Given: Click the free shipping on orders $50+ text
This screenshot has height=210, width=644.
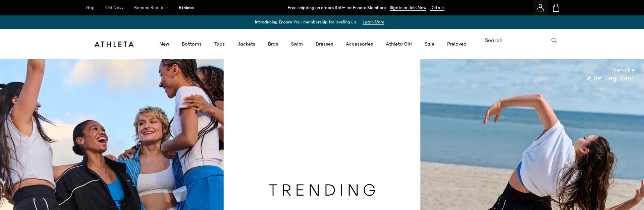Looking at the screenshot, I should point(336,8).
